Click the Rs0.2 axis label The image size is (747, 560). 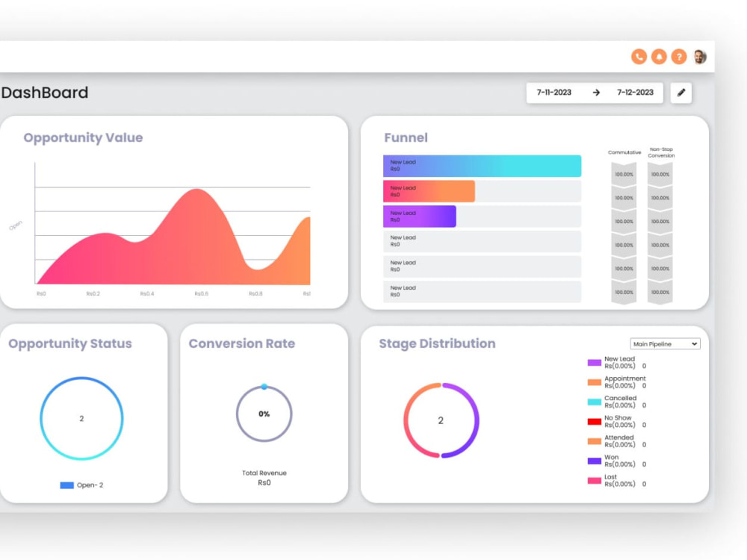coord(93,293)
